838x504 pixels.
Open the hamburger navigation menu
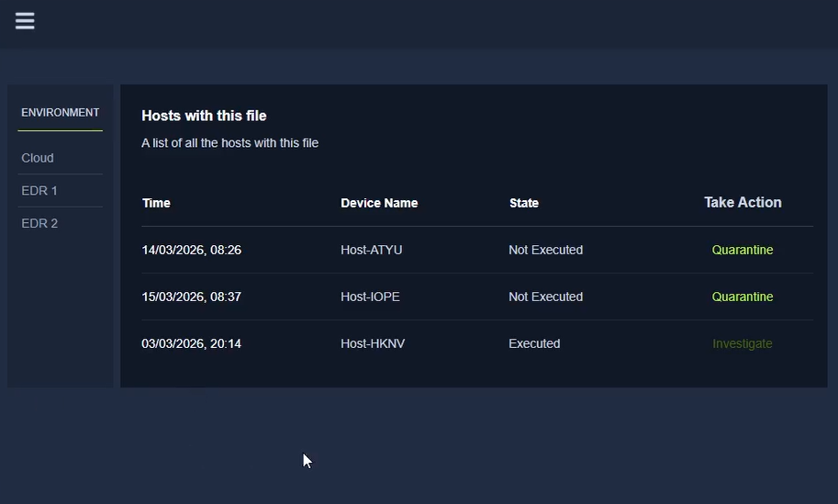(25, 21)
